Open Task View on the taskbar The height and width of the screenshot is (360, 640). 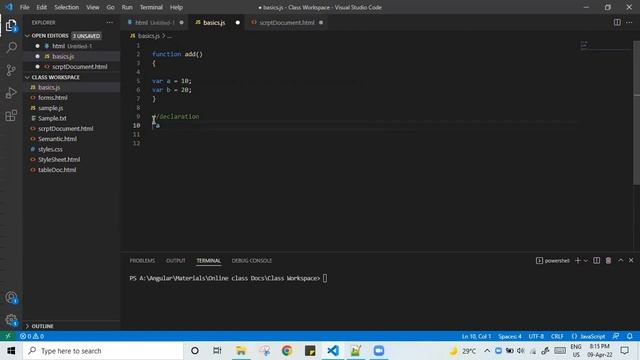(217, 351)
